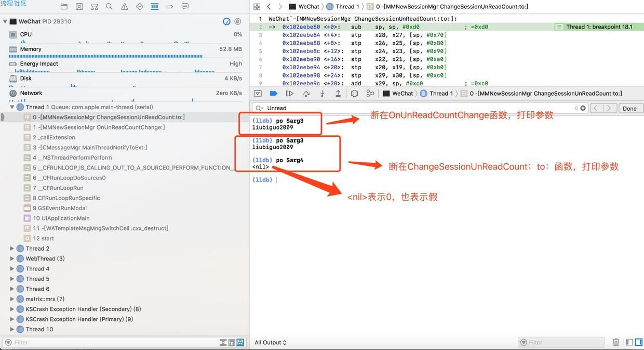644x350 pixels.
Task: Click Thread 1 in editor jump bar
Action: tap(343, 7)
